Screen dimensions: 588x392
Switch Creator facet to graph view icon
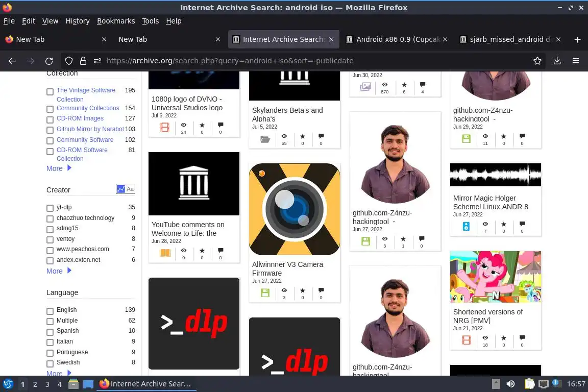tap(121, 189)
